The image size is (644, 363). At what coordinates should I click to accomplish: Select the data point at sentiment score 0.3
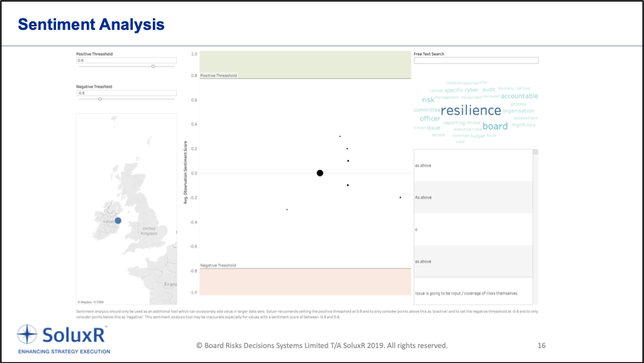pyautogui.click(x=340, y=137)
